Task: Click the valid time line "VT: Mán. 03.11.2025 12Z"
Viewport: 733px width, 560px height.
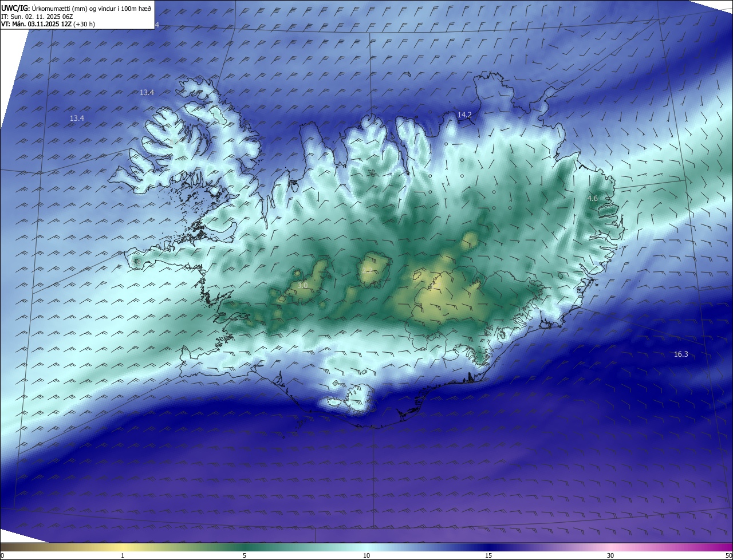Action: point(37,24)
